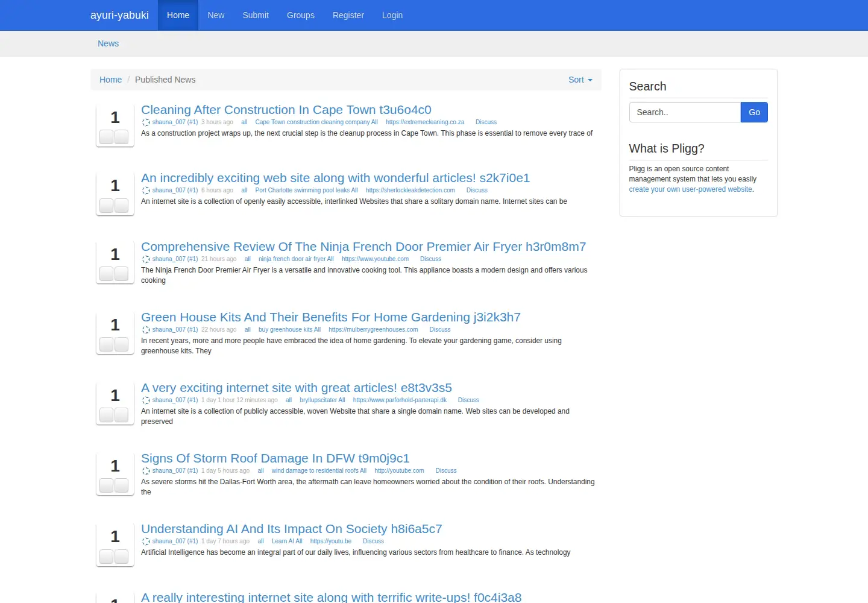Visit the mulberrygreenhouses.com link

[373, 330]
